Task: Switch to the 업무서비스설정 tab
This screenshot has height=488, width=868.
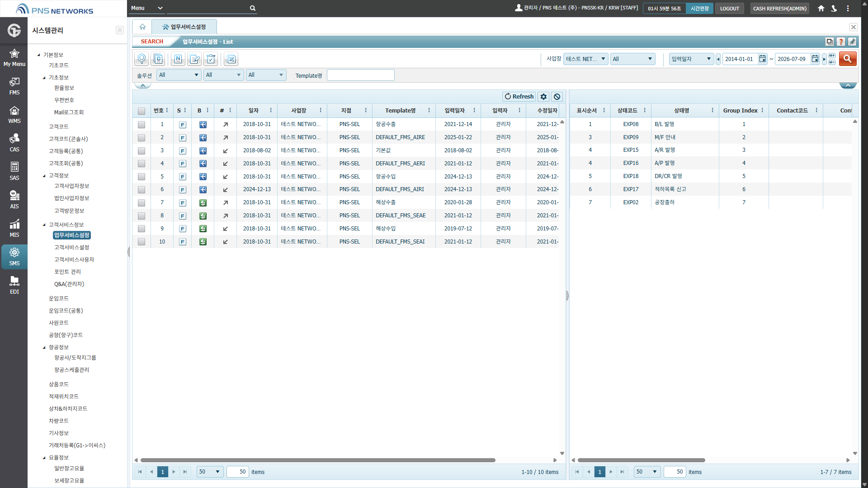Action: (184, 27)
